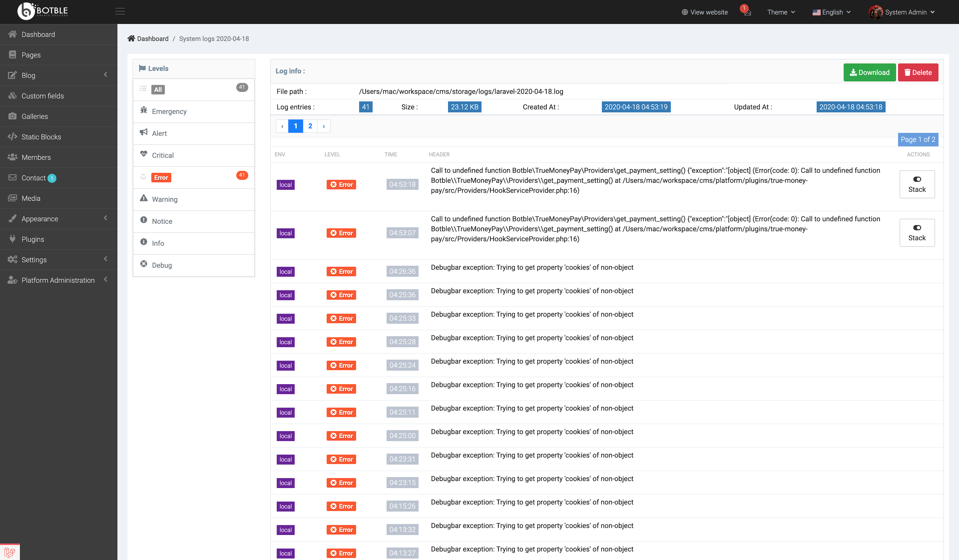Toggle Stack for the 04:53:18 log entry
The height and width of the screenshot is (560, 959).
click(916, 184)
